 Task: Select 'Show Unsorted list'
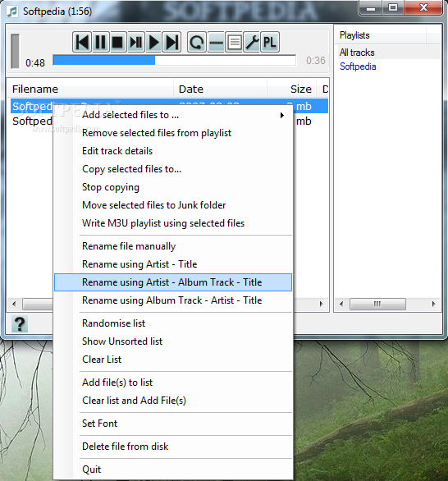[x=173, y=341]
